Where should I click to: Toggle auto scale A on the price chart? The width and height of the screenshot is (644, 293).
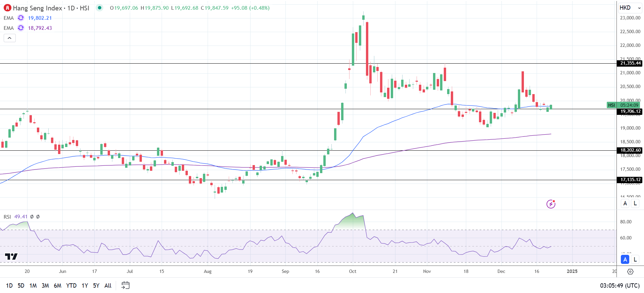pyautogui.click(x=625, y=203)
